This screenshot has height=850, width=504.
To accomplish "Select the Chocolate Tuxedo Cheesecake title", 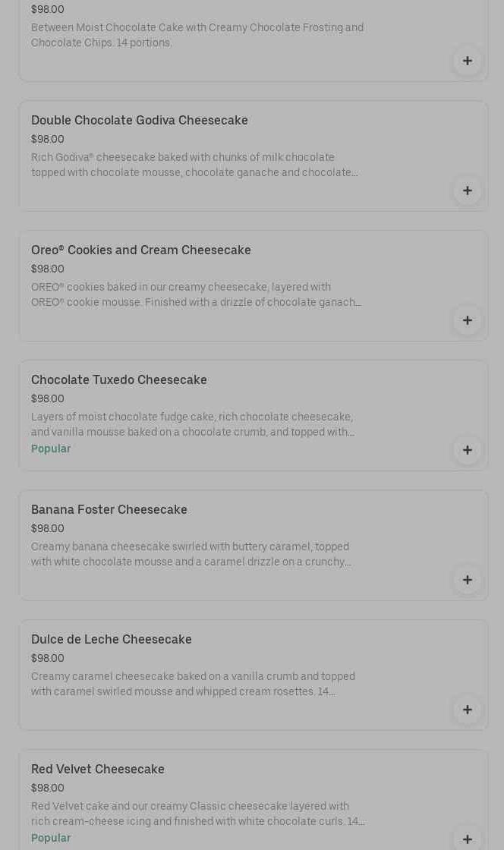I will click(x=119, y=380).
